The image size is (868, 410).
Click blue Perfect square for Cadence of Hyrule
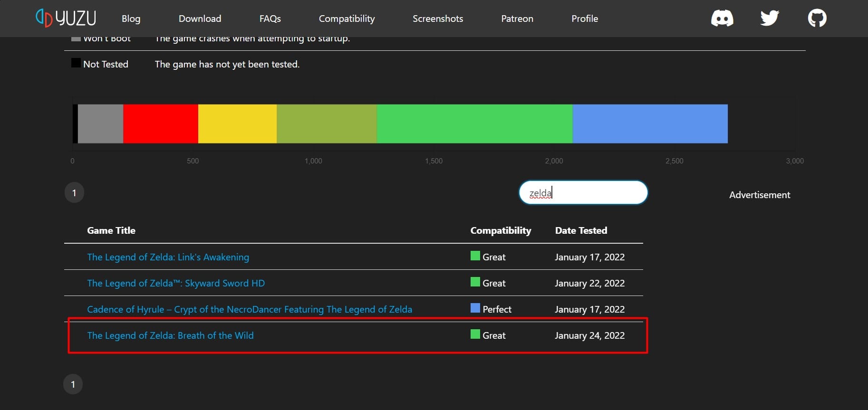coord(475,308)
